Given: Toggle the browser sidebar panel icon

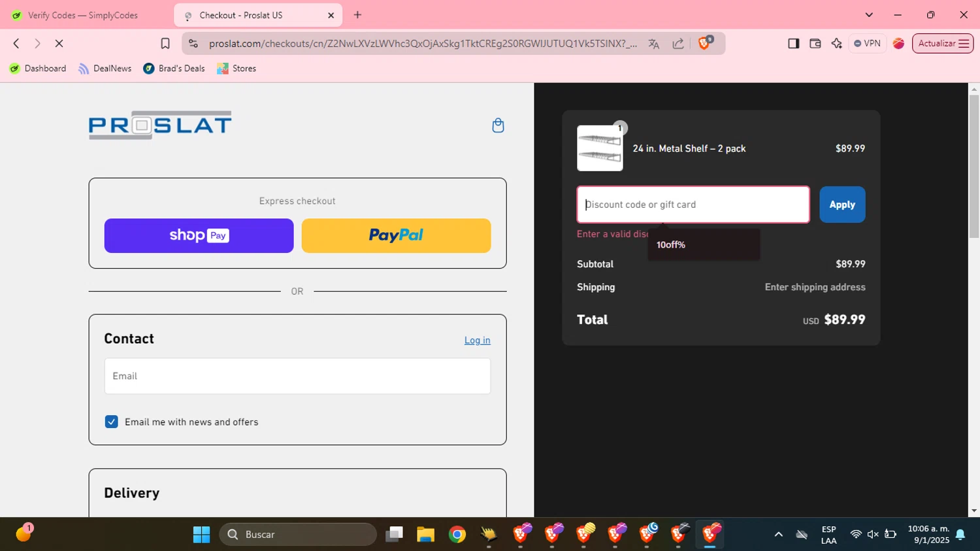Looking at the screenshot, I should click(793, 43).
